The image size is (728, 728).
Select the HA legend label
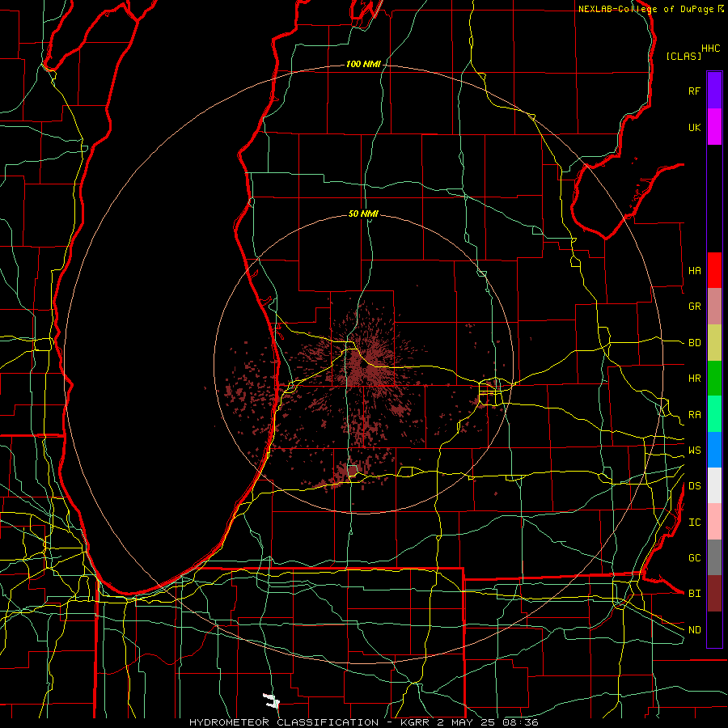coord(695,271)
